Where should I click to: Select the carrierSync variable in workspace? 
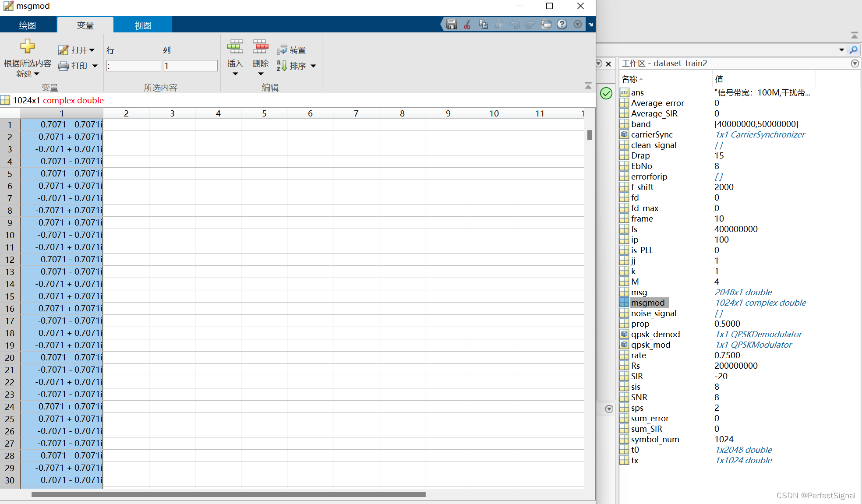(652, 134)
